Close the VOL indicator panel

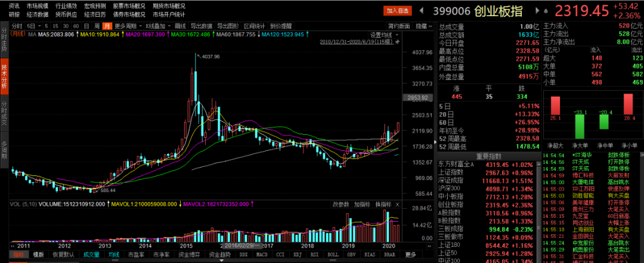[398, 205]
